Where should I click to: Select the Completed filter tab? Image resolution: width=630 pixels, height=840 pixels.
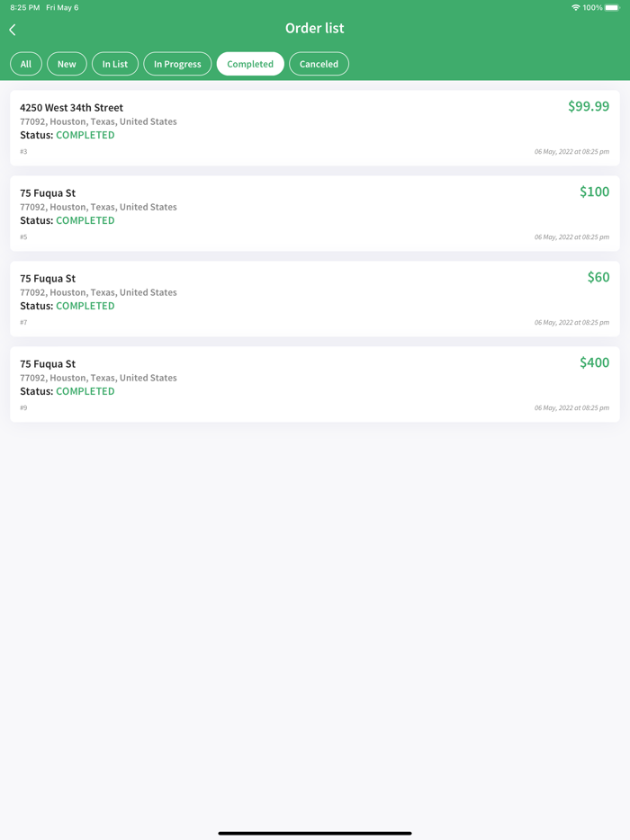250,64
